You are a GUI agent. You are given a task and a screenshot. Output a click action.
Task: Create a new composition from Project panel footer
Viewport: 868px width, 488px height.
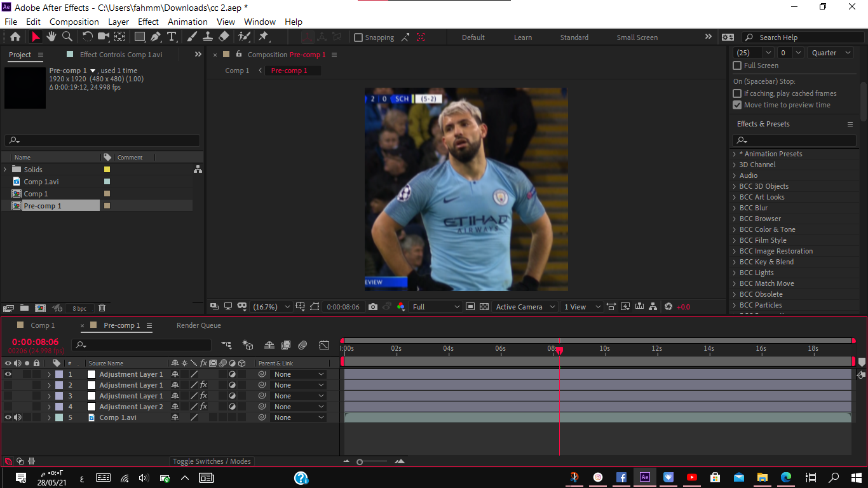pos(40,308)
